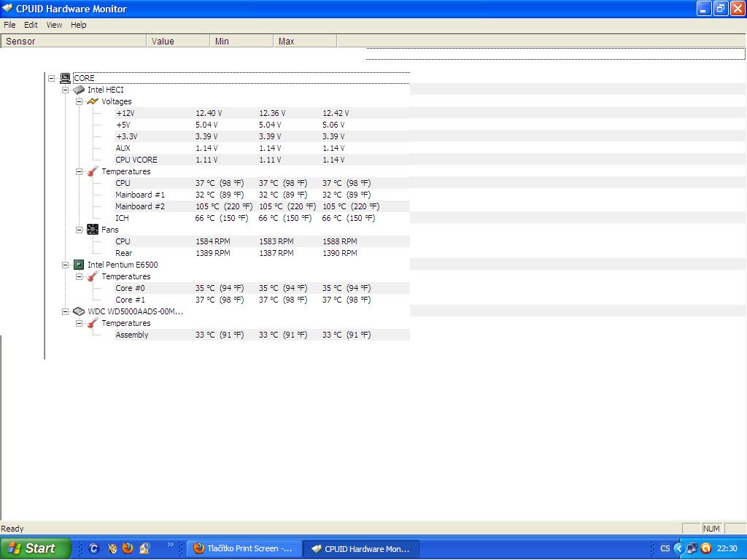Select the Intel Pentium E6500 label

[123, 265]
